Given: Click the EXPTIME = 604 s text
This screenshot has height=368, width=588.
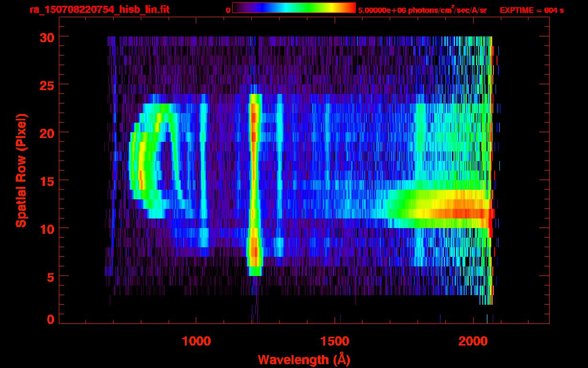Looking at the screenshot, I should tap(531, 10).
